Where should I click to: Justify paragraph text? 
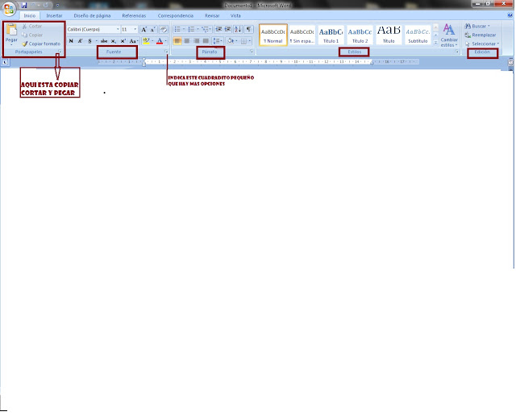point(206,41)
